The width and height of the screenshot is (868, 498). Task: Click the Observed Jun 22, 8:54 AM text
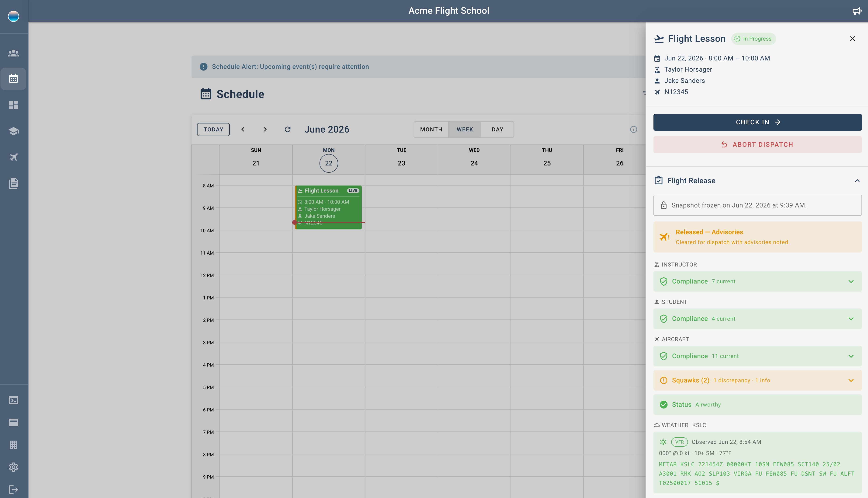click(x=726, y=442)
